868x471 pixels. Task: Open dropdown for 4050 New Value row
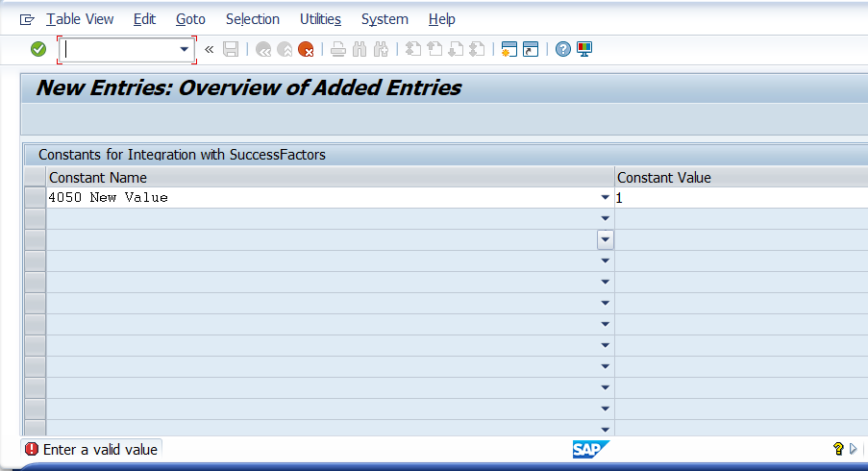(605, 198)
